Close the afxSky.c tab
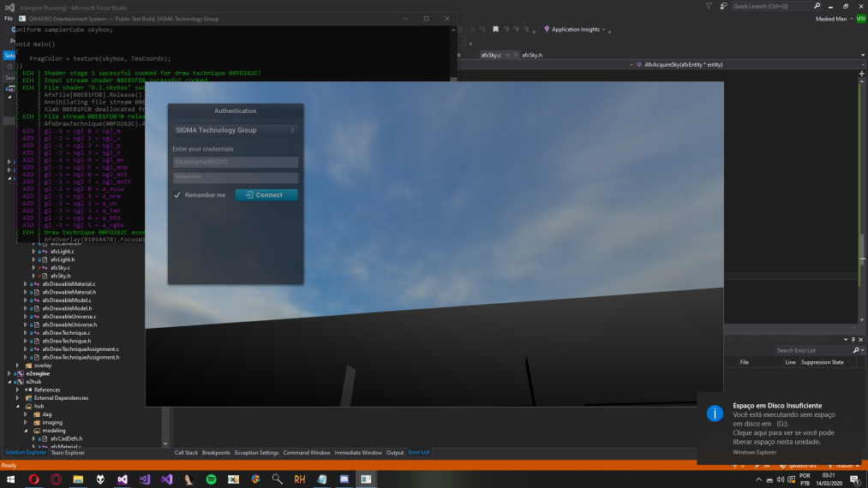This screenshot has height=488, width=868. point(515,55)
